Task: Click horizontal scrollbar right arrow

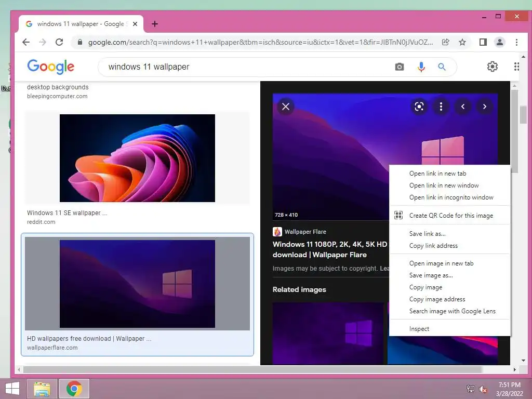Action: (515, 369)
